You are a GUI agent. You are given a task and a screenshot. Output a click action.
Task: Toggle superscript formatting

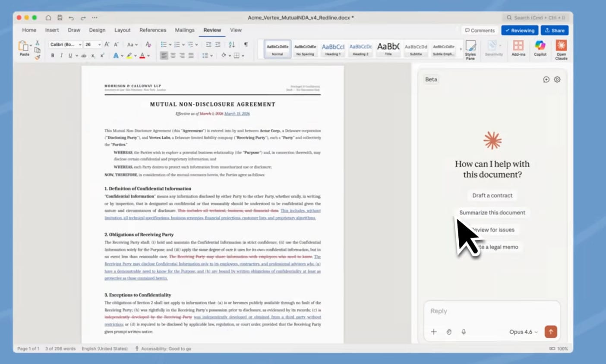click(x=102, y=56)
